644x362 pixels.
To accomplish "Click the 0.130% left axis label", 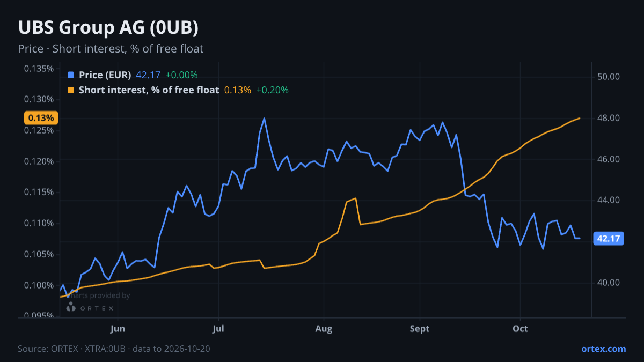I will pyautogui.click(x=39, y=99).
